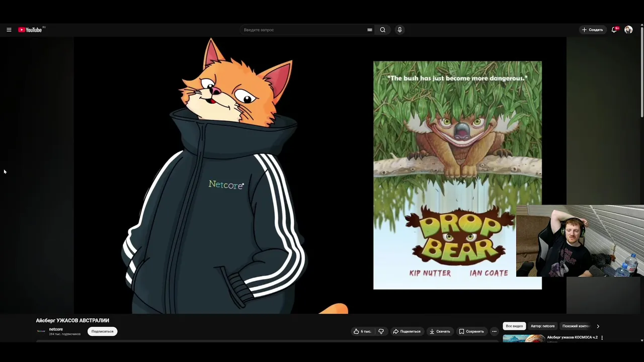Start voice search with the microphone
The width and height of the screenshot is (644, 362).
click(400, 30)
